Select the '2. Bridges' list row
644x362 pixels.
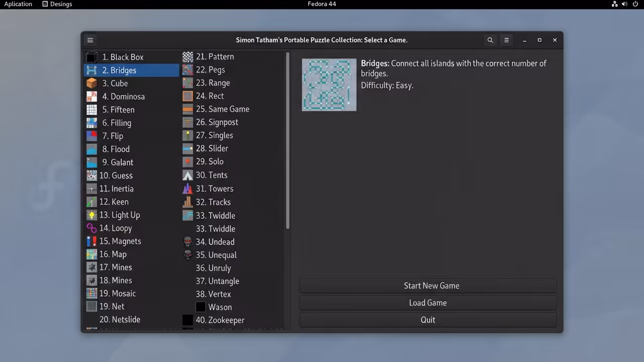pos(131,70)
